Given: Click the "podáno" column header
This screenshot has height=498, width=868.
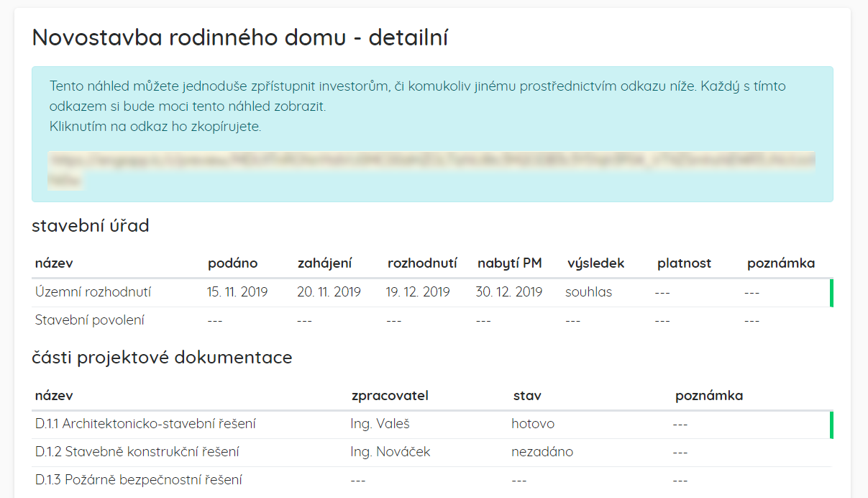Looking at the screenshot, I should pos(233,263).
